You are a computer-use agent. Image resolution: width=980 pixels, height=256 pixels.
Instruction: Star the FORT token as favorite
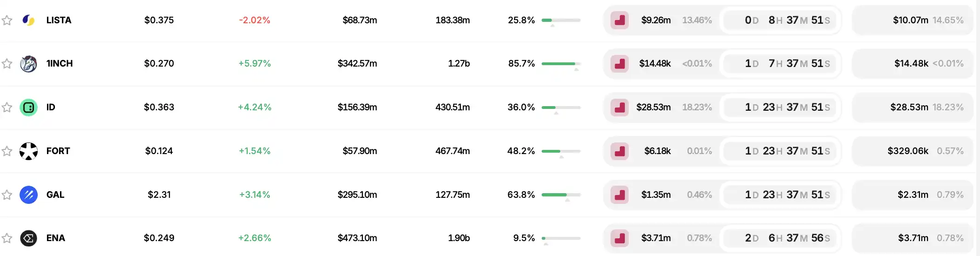[x=7, y=151]
